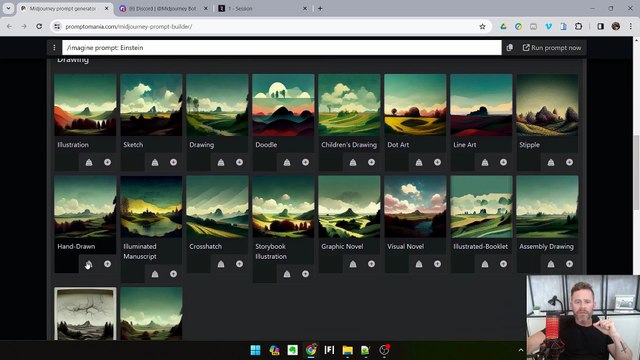Viewport: 640px width, 360px height.
Task: Select the Sketch thumbnail image
Action: click(151, 104)
